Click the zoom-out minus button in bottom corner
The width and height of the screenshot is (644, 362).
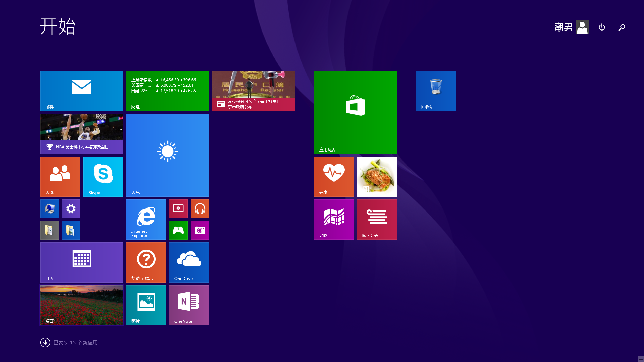(x=641, y=359)
